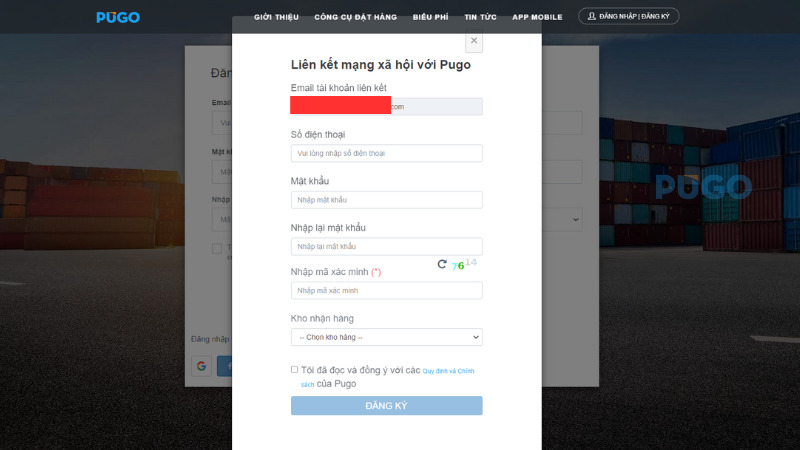The width and height of the screenshot is (800, 450).
Task: Open App Mobile navigation link
Action: pyautogui.click(x=537, y=17)
